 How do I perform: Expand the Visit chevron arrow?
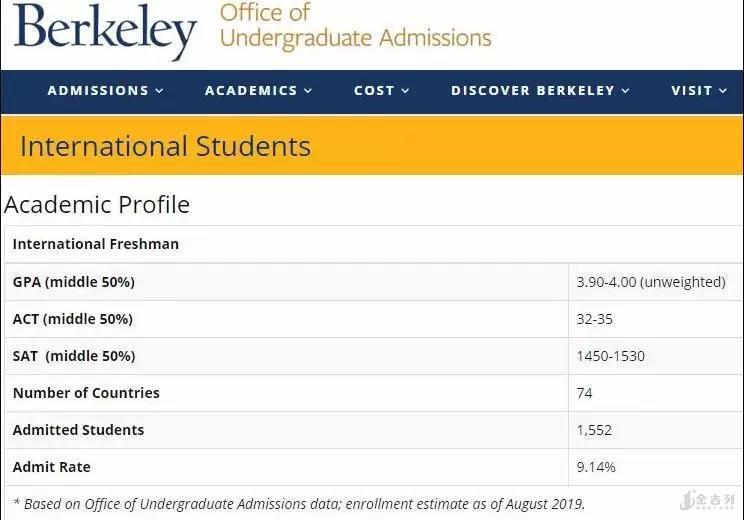pos(722,91)
